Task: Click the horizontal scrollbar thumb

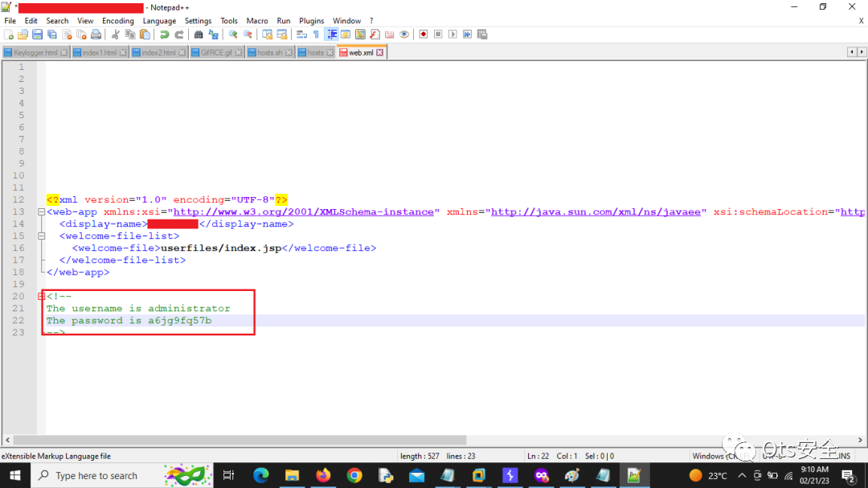Action: tap(240, 440)
